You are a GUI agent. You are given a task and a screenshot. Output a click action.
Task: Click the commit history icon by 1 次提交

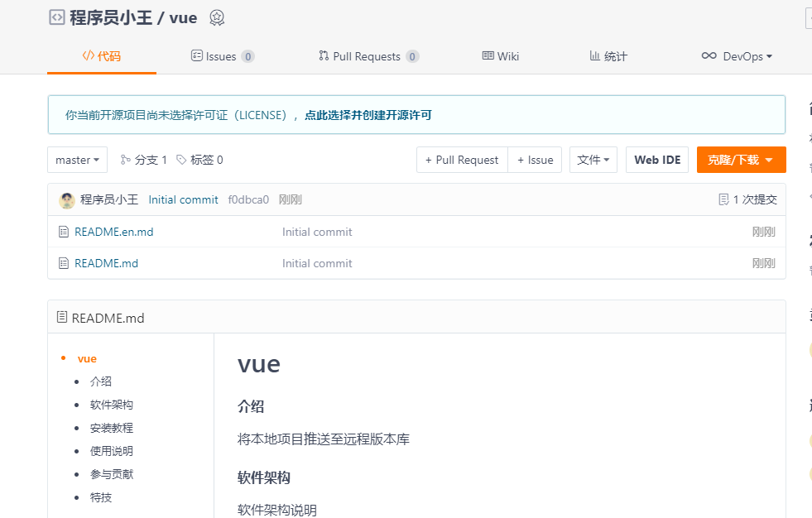[723, 199]
